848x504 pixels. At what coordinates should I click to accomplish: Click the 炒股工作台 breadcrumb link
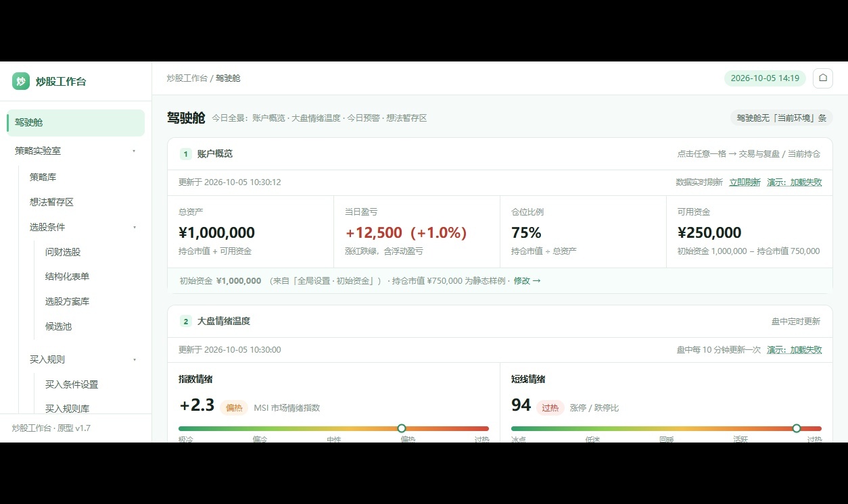click(187, 78)
